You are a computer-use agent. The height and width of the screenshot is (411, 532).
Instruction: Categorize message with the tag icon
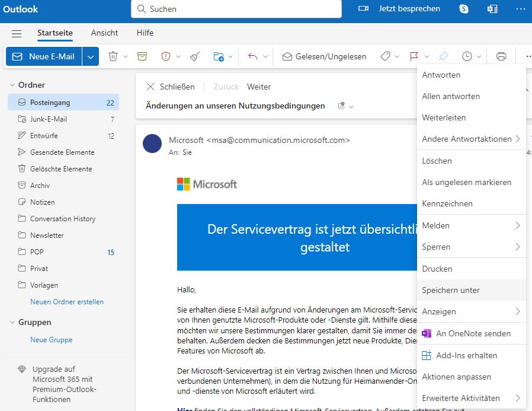point(386,56)
